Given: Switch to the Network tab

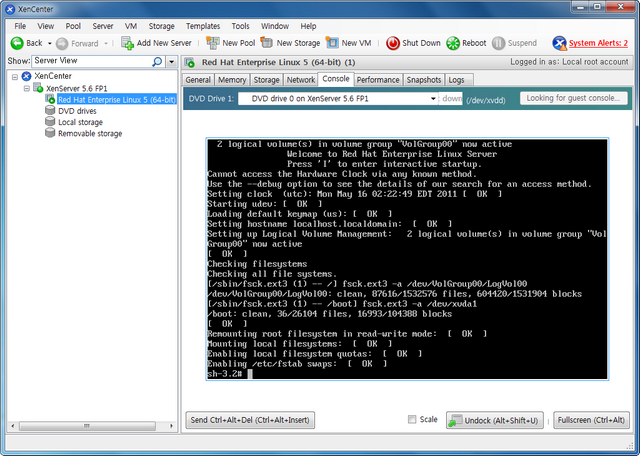Looking at the screenshot, I should [x=300, y=80].
